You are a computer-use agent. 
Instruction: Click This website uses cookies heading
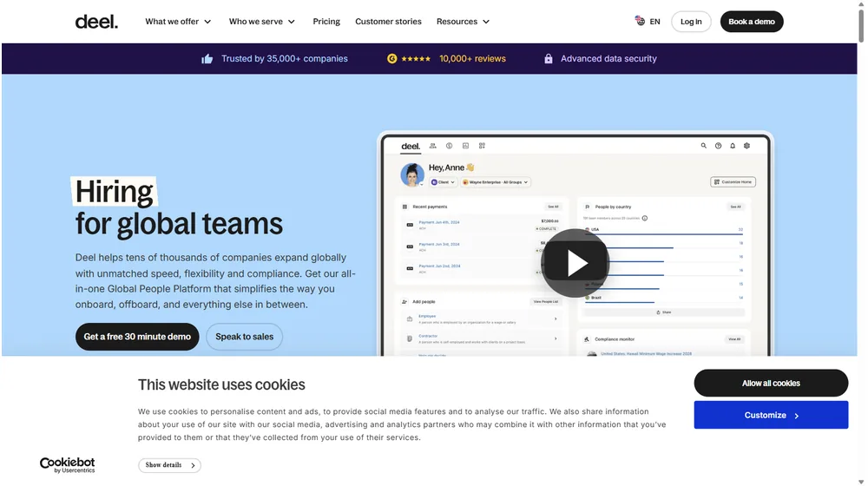(x=221, y=384)
